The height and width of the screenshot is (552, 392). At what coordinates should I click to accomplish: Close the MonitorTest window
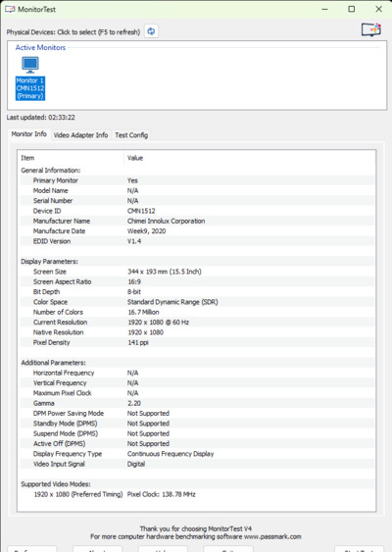[378, 9]
